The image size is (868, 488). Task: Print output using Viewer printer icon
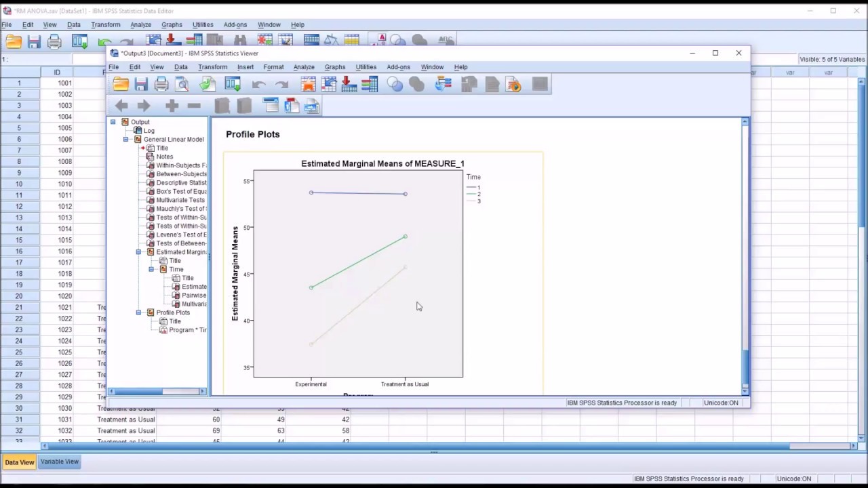[161, 84]
